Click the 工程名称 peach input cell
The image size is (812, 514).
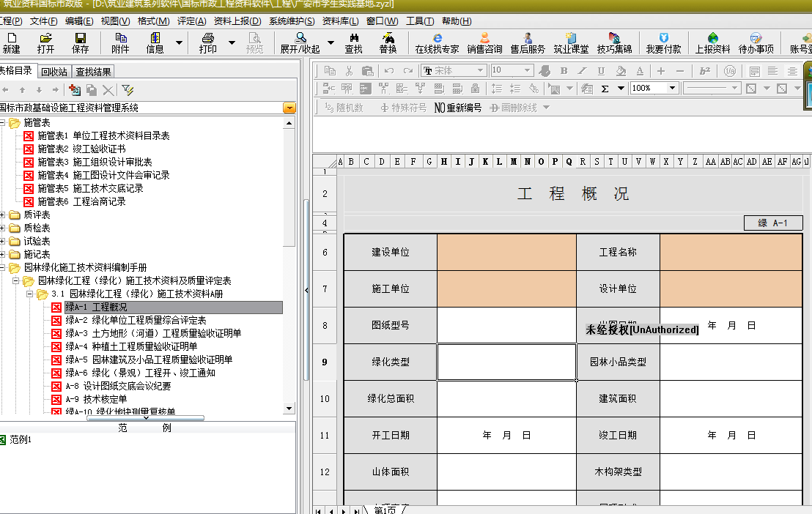coord(731,252)
